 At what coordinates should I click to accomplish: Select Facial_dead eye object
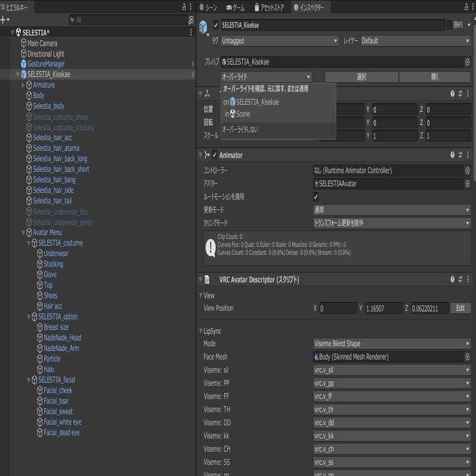click(x=62, y=433)
